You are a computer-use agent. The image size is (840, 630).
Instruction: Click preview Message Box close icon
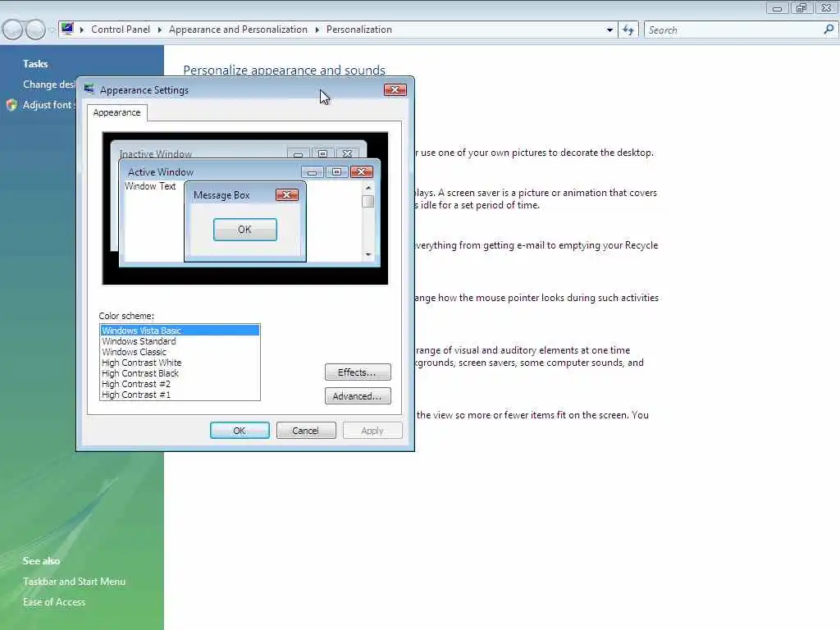[287, 195]
